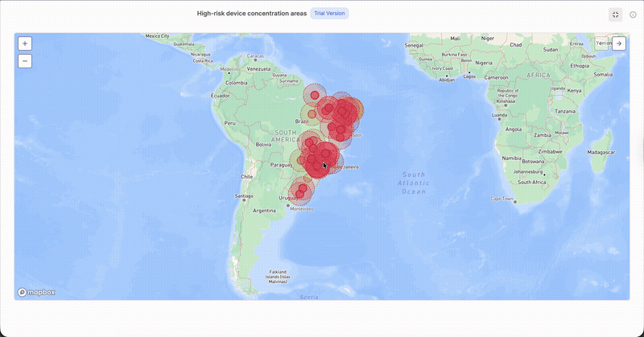The width and height of the screenshot is (644, 337).
Task: Click the 'Senegal' map label
Action: click(414, 45)
